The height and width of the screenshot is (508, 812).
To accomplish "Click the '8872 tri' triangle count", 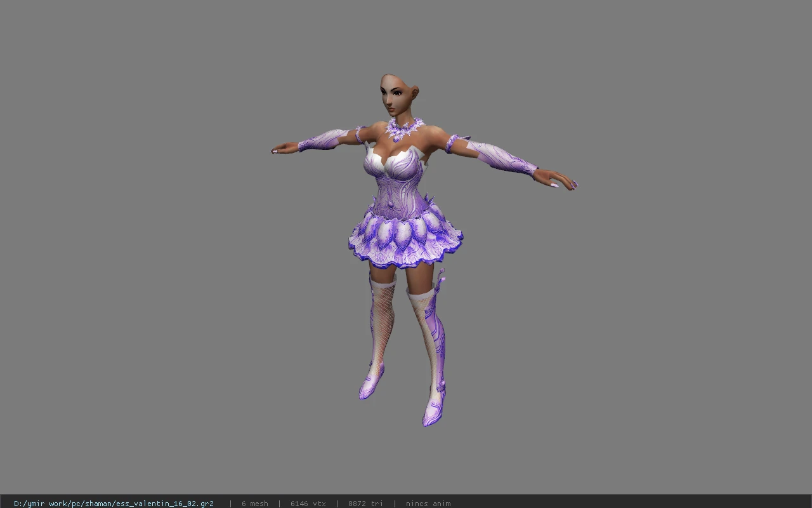I will click(x=365, y=504).
